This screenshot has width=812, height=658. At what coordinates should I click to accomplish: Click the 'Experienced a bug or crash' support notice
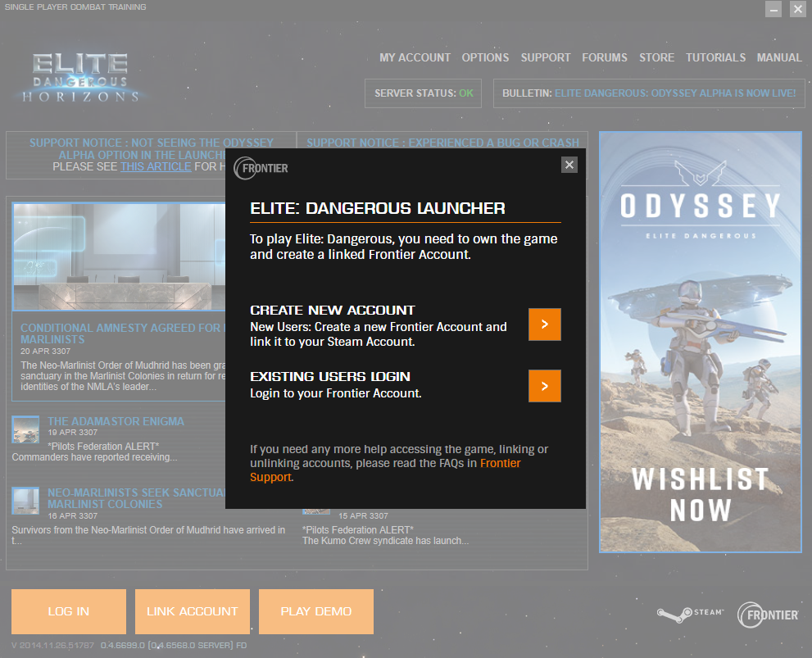point(442,143)
